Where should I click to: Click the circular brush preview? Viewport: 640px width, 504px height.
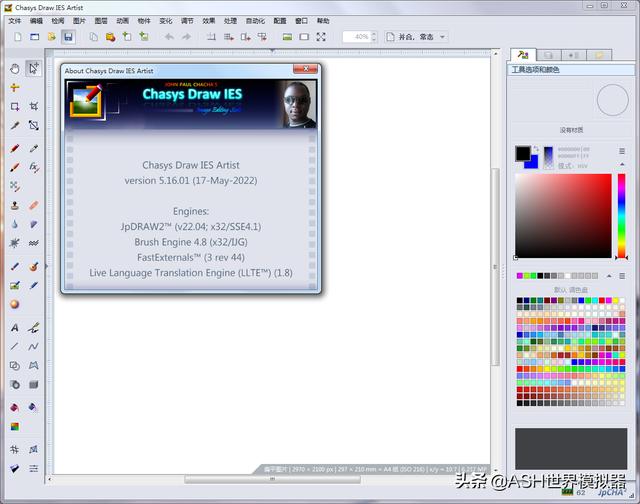pyautogui.click(x=612, y=100)
